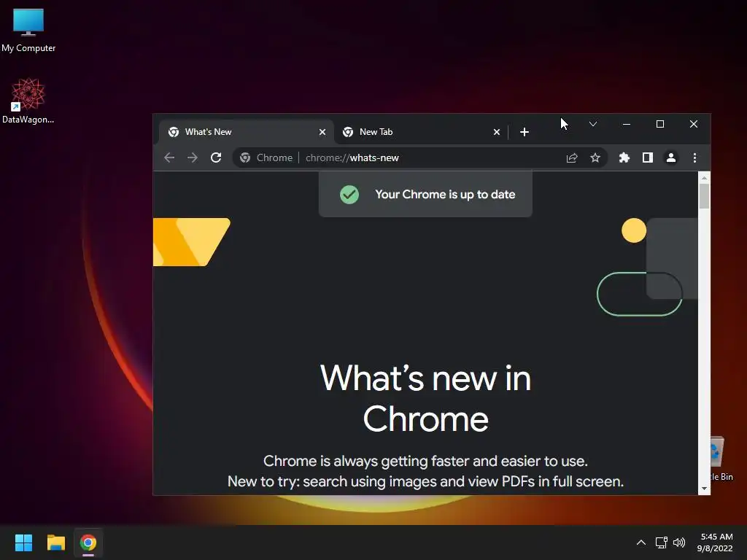Maximize the Chrome window
Viewport: 747px width, 560px height.
click(659, 124)
